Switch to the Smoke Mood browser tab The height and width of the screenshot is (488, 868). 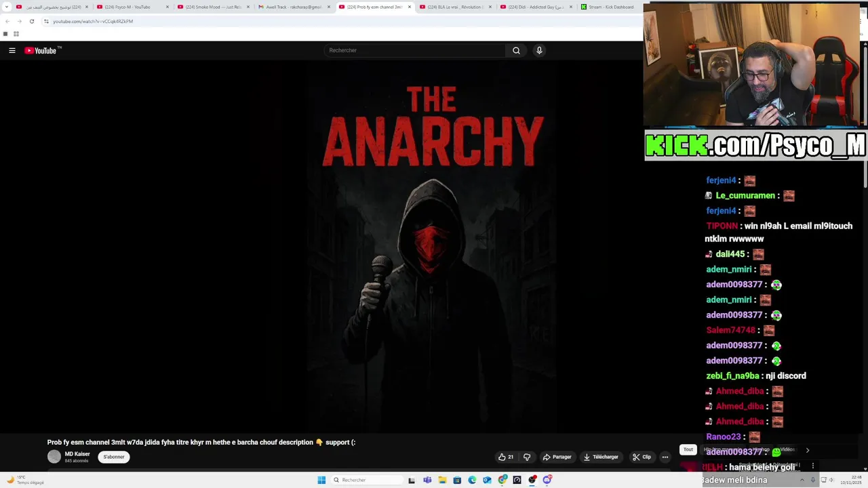[213, 7]
